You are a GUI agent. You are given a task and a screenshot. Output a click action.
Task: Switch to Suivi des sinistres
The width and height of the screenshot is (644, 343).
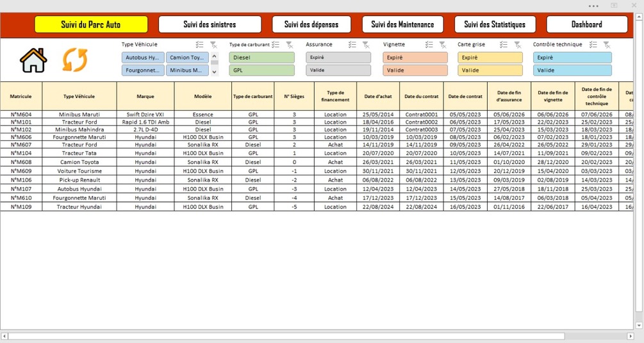point(210,24)
